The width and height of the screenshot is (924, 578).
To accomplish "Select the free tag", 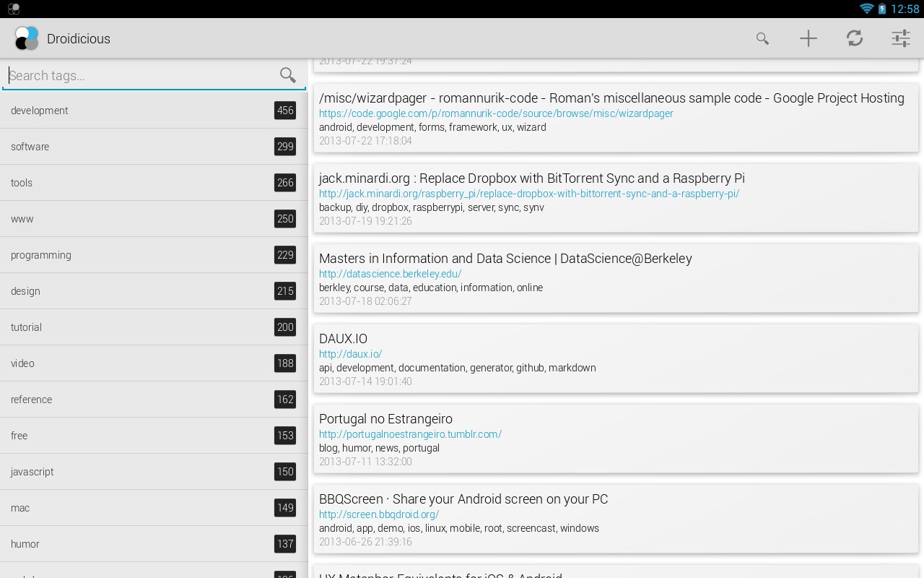I will click(154, 436).
